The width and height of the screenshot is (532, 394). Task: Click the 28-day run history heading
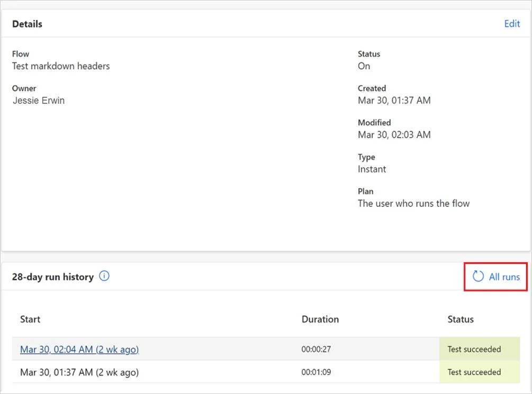click(52, 277)
